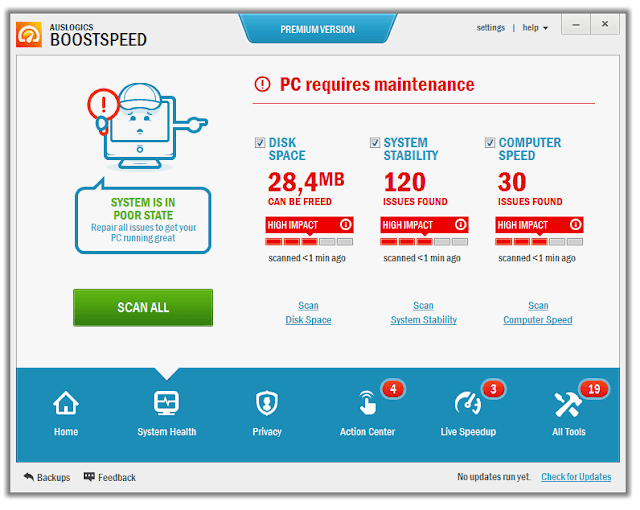Click the System Stability High Impact label
Viewport: 640px width, 510px height.
(x=408, y=225)
